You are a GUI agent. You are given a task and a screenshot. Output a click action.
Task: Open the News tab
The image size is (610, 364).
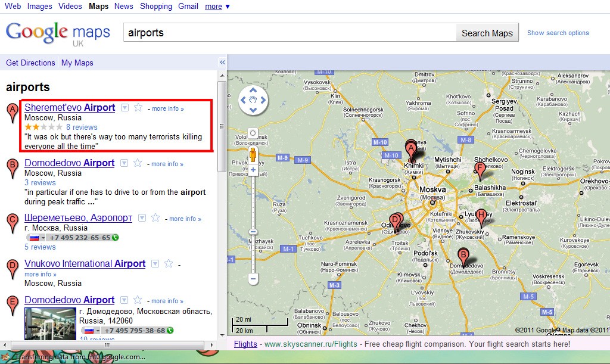[x=124, y=6]
